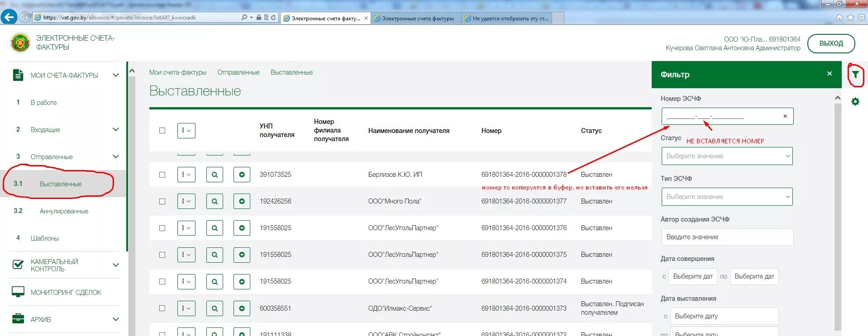
Task: Check the row for Берлизов К.Ю. ИП
Action: [x=162, y=175]
